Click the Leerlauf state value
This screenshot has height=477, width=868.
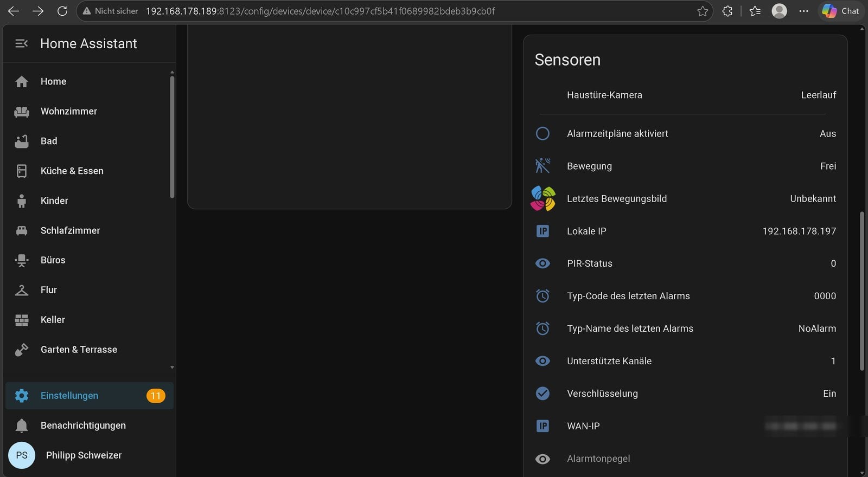819,95
